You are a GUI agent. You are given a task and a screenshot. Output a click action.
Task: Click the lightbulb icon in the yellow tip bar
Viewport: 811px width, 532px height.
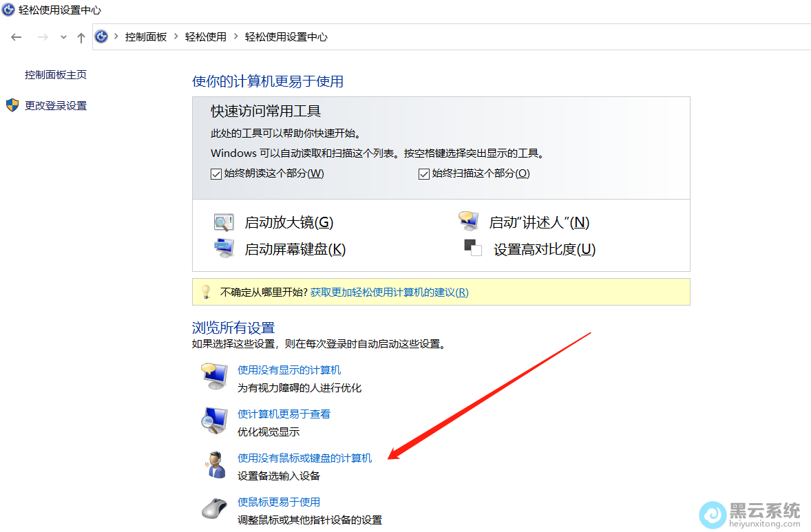coord(204,291)
